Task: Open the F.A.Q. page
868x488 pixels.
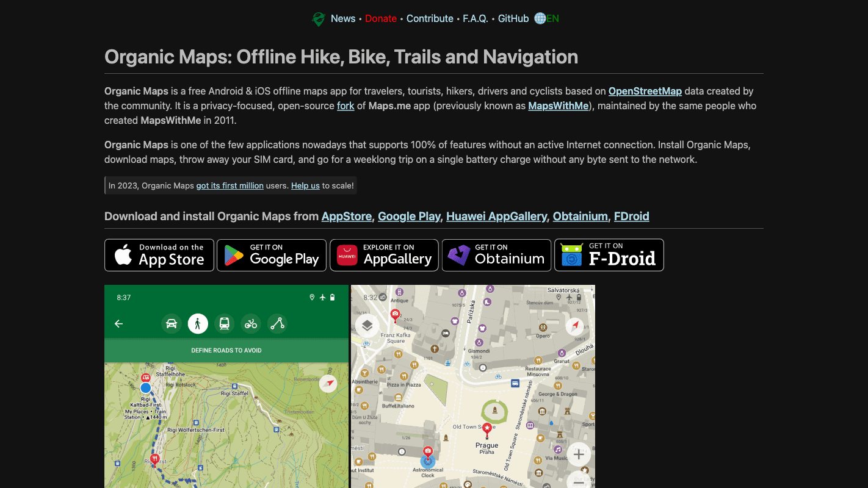Action: 476,18
